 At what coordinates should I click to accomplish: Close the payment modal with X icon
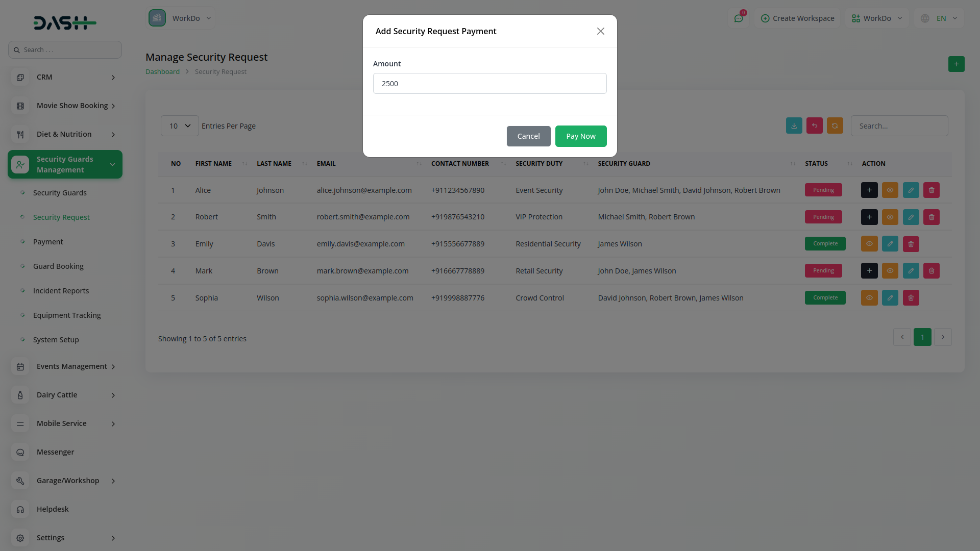[600, 31]
